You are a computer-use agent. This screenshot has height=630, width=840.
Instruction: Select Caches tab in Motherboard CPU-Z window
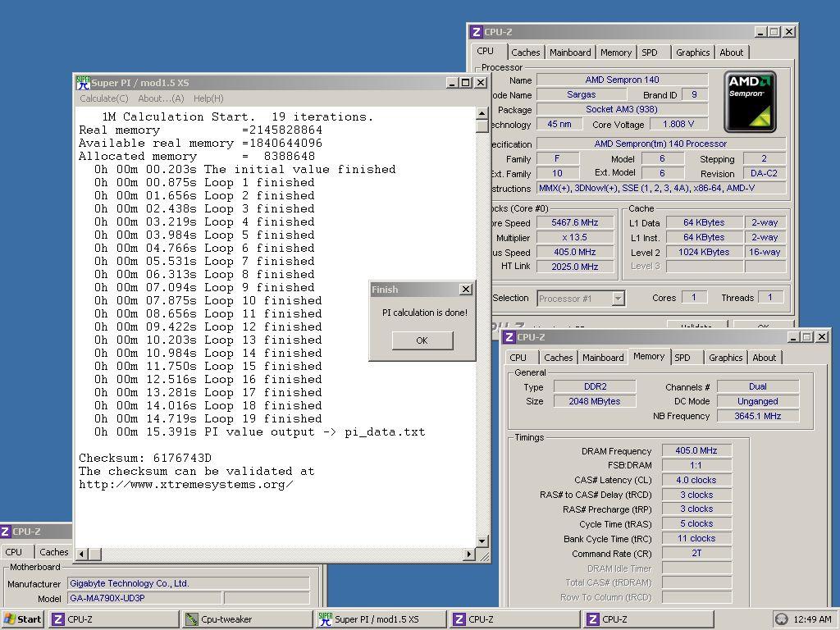[x=53, y=552]
